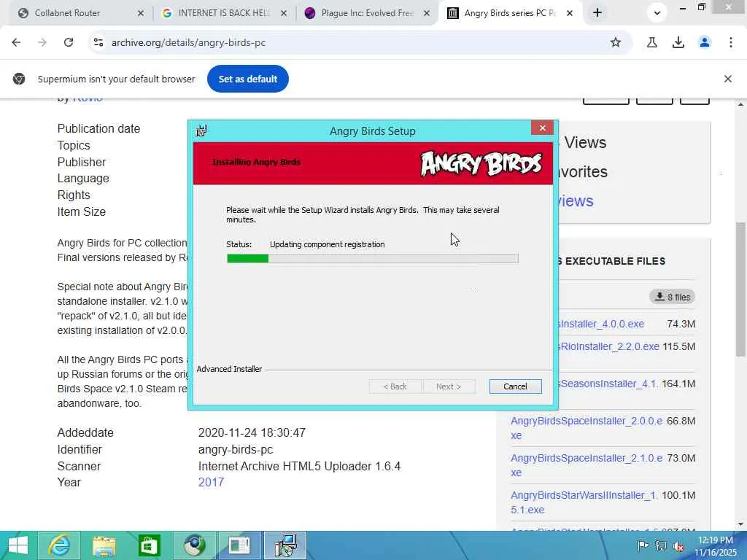Click Cancel in Angry Birds Setup
This screenshot has height=560, width=747.
click(x=515, y=386)
